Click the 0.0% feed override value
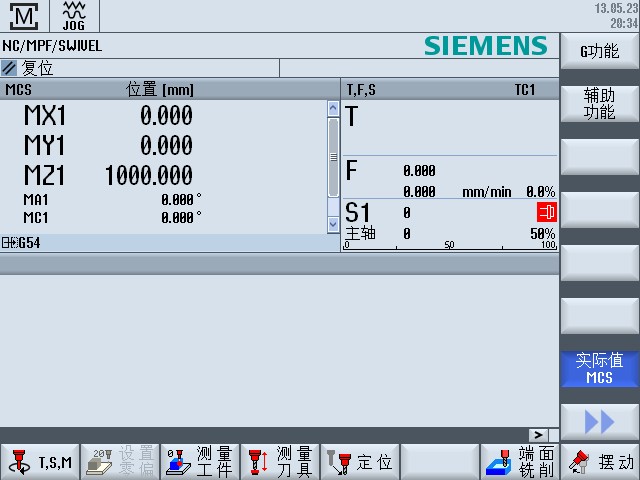The height and width of the screenshot is (480, 640). pyautogui.click(x=540, y=192)
